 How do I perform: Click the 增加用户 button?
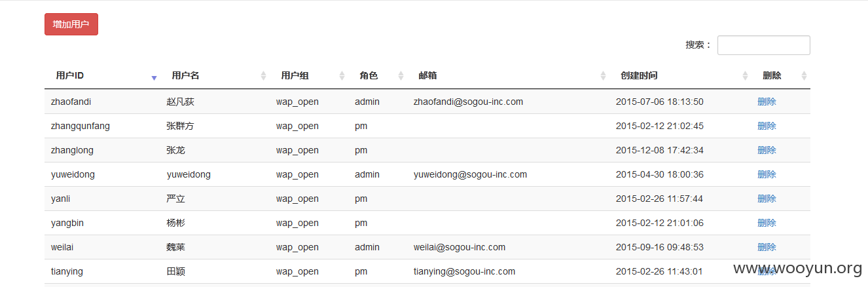(x=71, y=24)
